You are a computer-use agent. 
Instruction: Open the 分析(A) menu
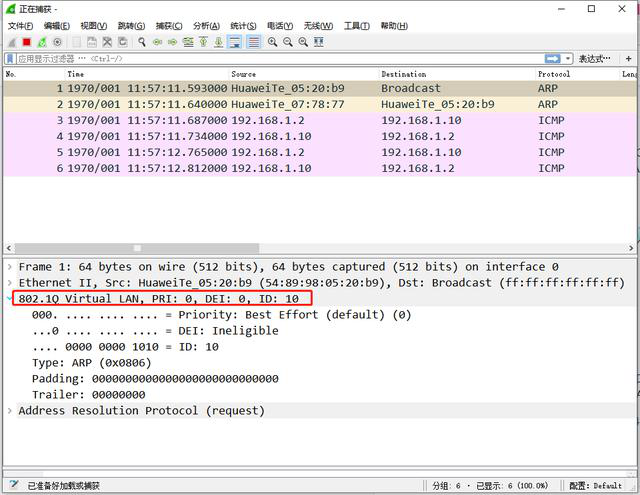coord(206,25)
